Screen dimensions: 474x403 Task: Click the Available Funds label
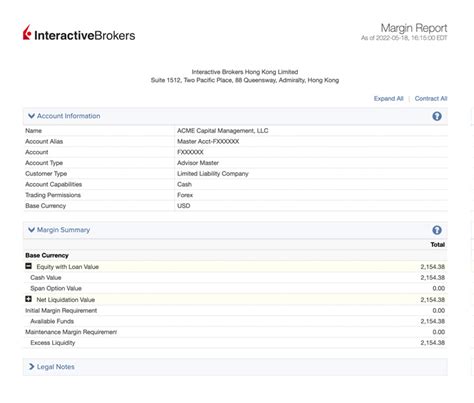[52, 321]
